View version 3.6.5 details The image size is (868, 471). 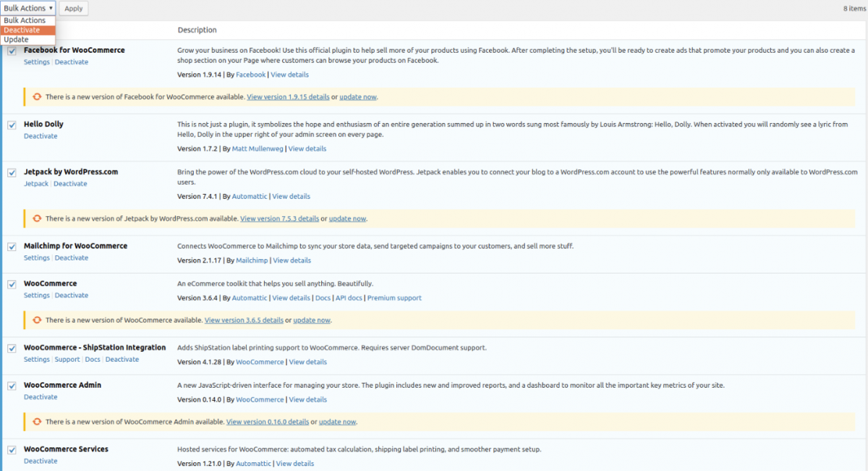click(244, 320)
